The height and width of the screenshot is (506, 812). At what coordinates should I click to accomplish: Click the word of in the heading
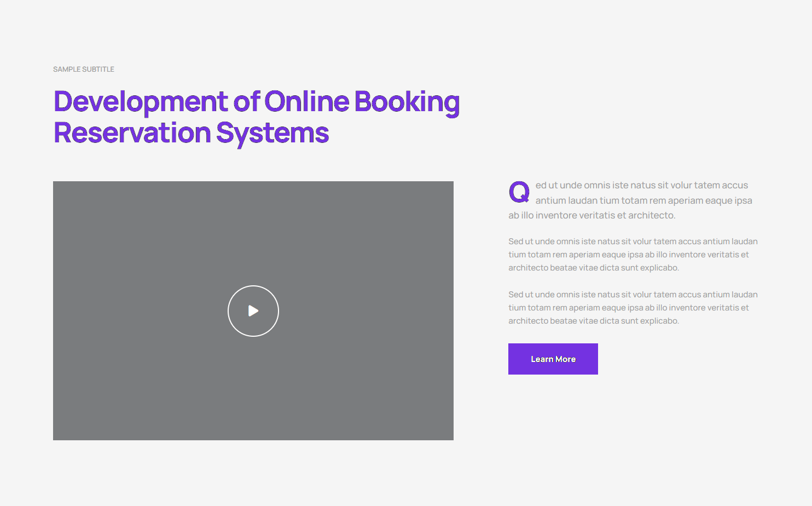(246, 102)
